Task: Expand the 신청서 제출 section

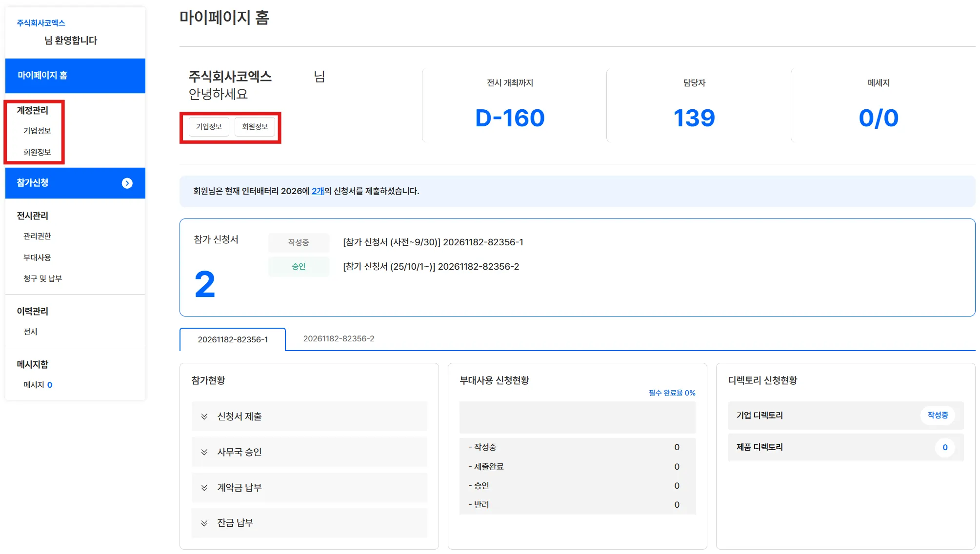Action: click(309, 416)
